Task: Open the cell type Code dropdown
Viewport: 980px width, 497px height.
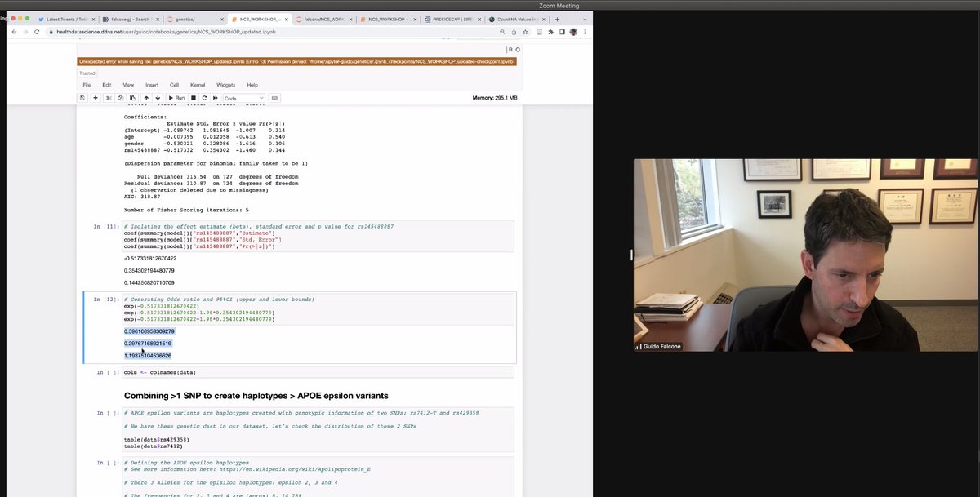Action: point(243,98)
